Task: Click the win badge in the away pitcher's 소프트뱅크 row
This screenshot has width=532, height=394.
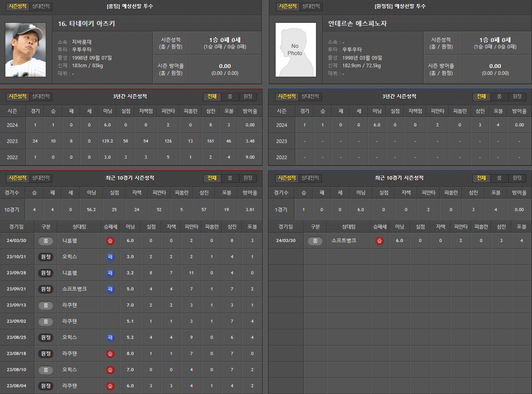Action: coord(379,241)
